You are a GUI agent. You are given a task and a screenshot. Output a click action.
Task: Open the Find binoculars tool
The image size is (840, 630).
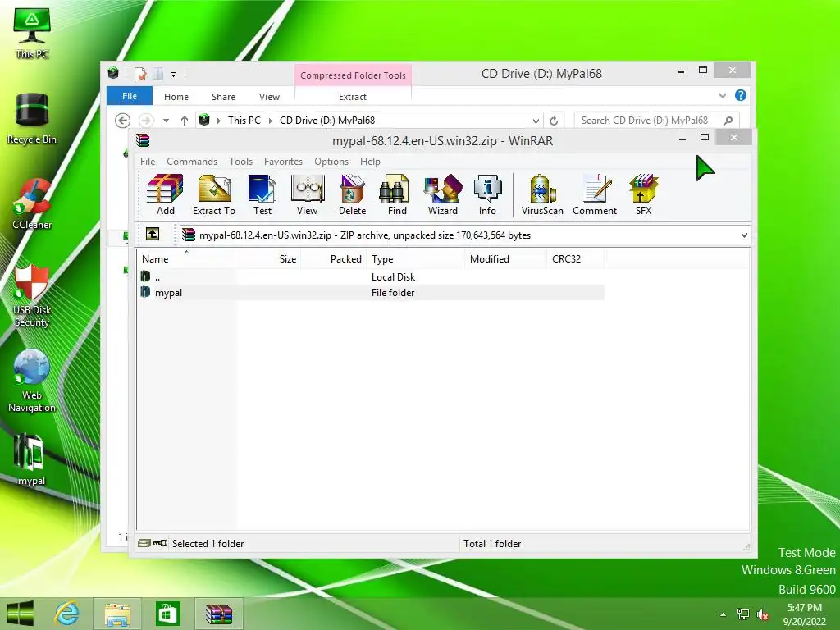click(397, 195)
